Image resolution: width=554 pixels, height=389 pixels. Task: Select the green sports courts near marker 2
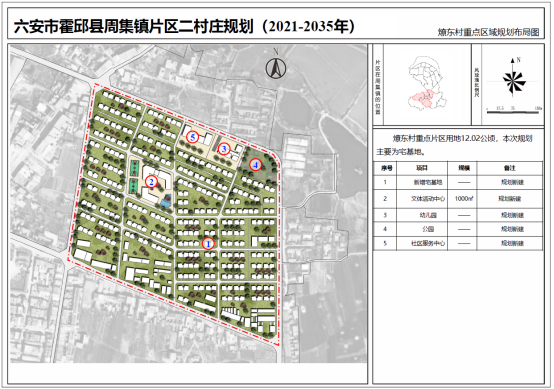[x=134, y=177]
